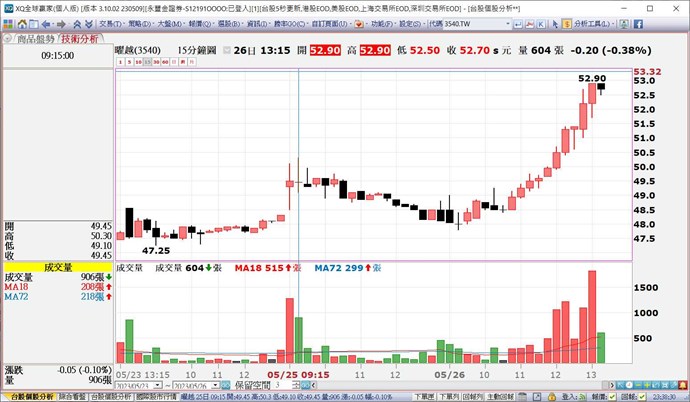Jump to previous item using double-up arrows
Viewport: 690px width, 402px height.
click(x=77, y=24)
